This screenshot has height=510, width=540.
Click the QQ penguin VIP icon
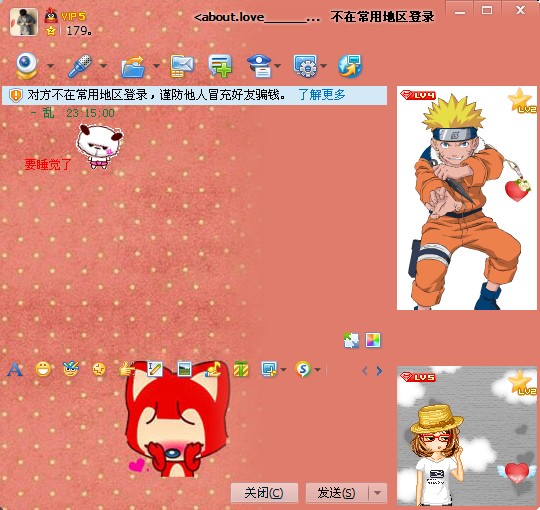(51, 15)
